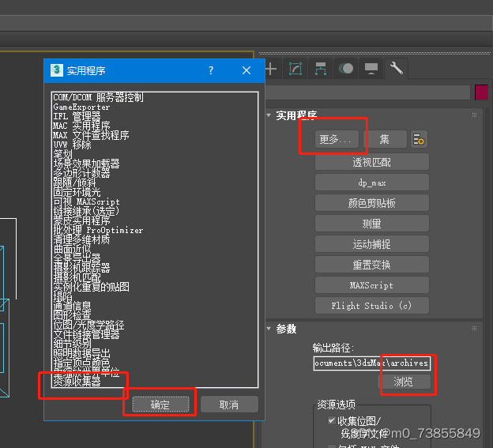Open the Flight Studio (c) utility
The image size is (493, 448).
(x=372, y=306)
